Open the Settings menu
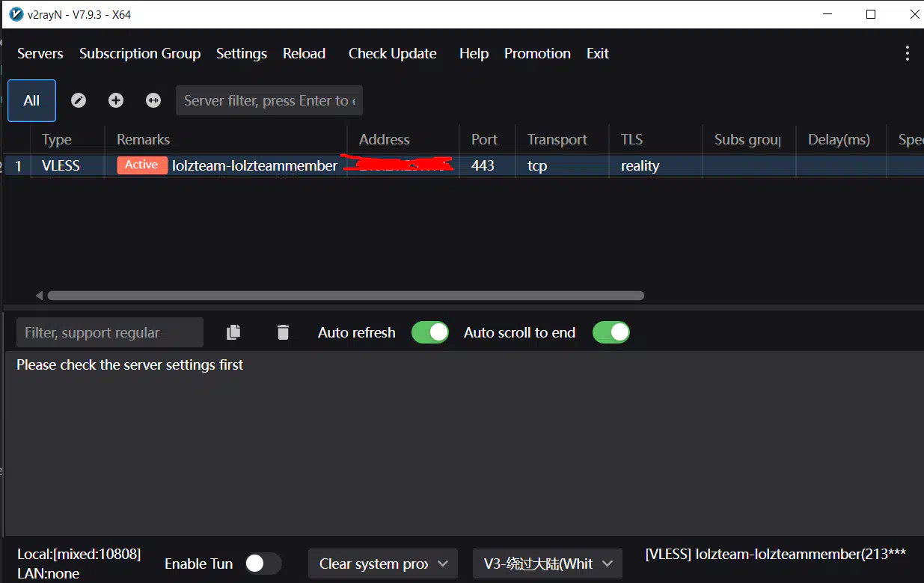Viewport: 924px width, 583px height. point(242,53)
